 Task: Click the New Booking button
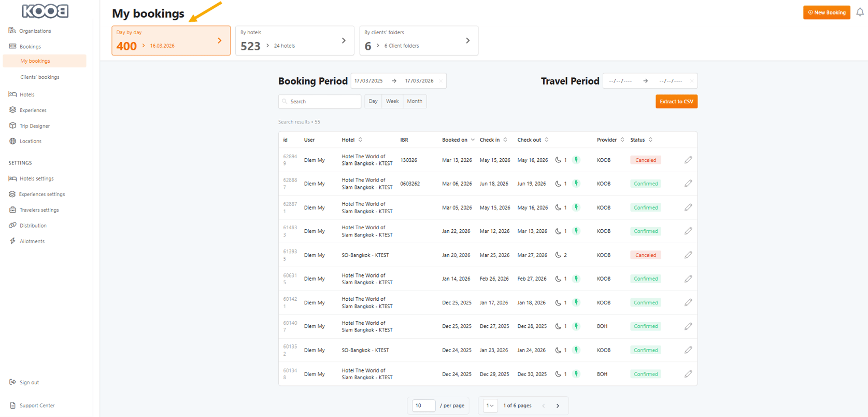[827, 12]
